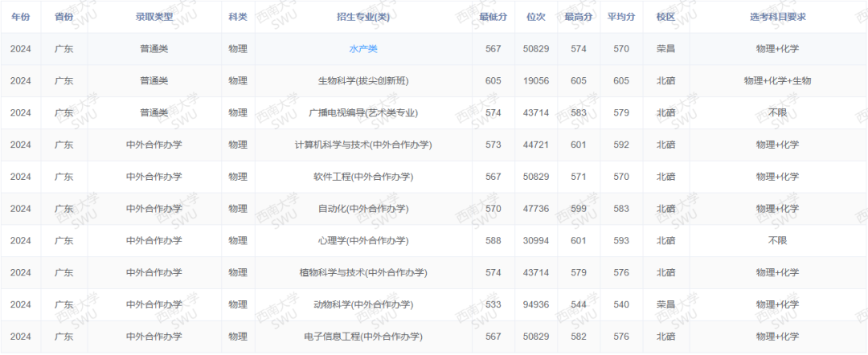
Task: Click 不限 requirement in the 广播电视编导 row
Action: 778,112
